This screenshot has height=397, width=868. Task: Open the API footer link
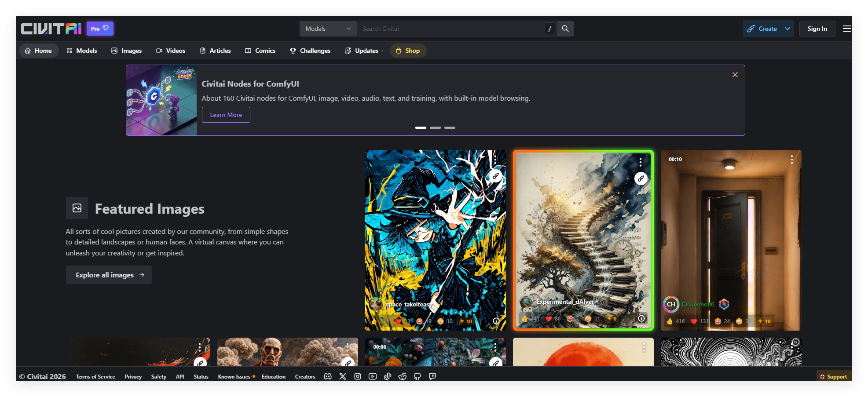(x=180, y=377)
